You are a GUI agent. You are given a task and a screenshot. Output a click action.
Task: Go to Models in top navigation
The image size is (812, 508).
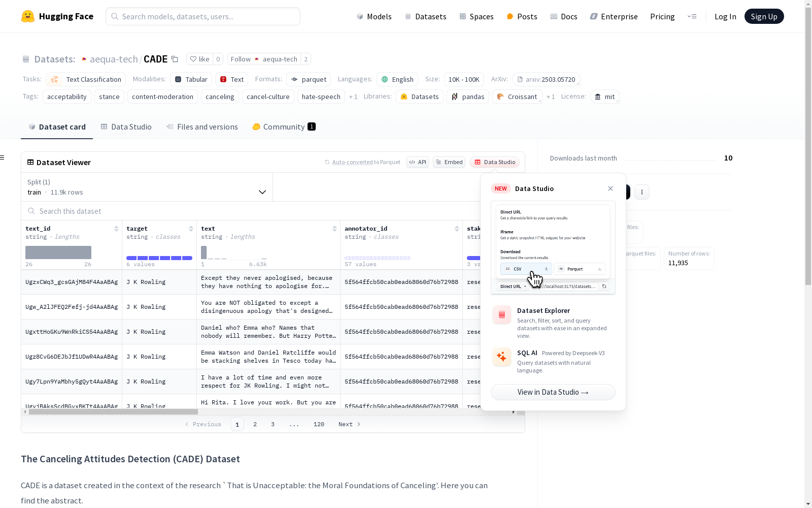coord(374,16)
